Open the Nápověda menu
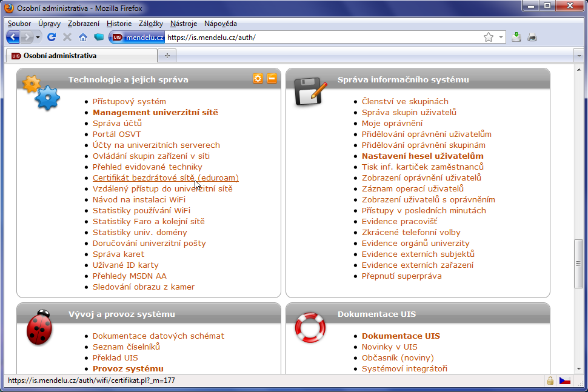 pyautogui.click(x=221, y=24)
